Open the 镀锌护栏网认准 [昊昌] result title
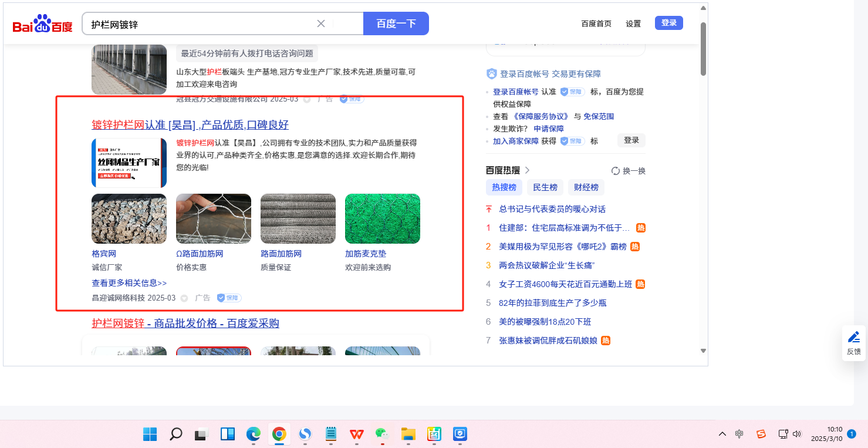 [x=190, y=125]
